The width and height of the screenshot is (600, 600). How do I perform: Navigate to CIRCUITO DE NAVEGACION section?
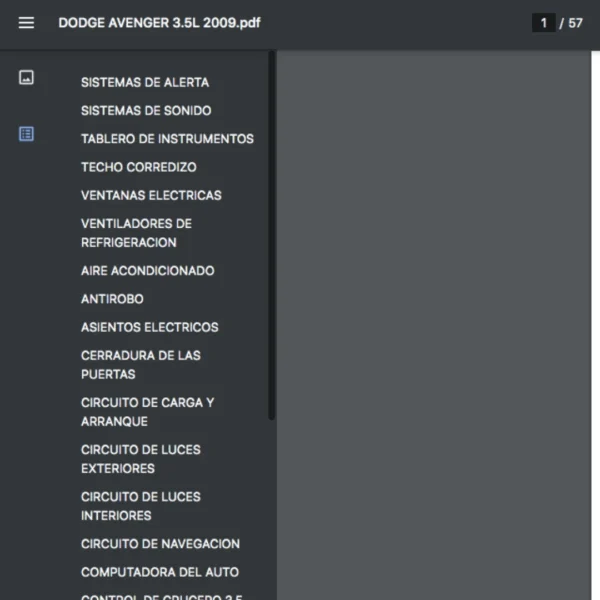[x=160, y=544]
